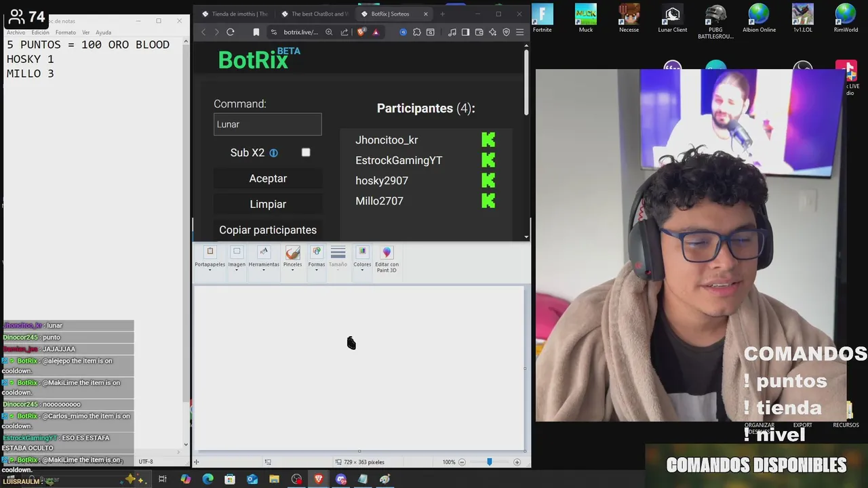The width and height of the screenshot is (868, 488).
Task: Select the BotRix | Sorteos tab
Action: coord(390,14)
